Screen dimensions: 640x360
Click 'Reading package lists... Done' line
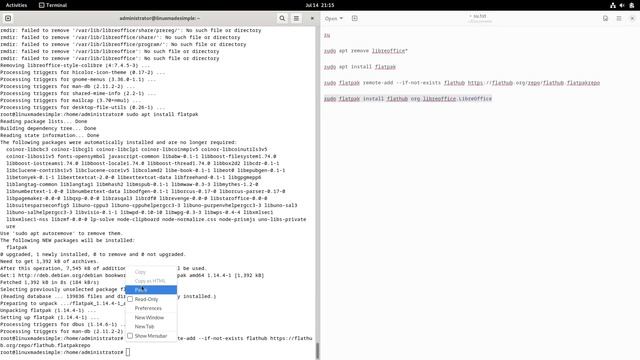(x=43, y=122)
